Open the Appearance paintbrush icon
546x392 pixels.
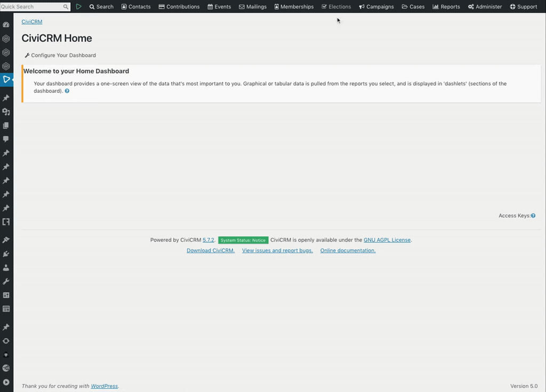click(6, 240)
